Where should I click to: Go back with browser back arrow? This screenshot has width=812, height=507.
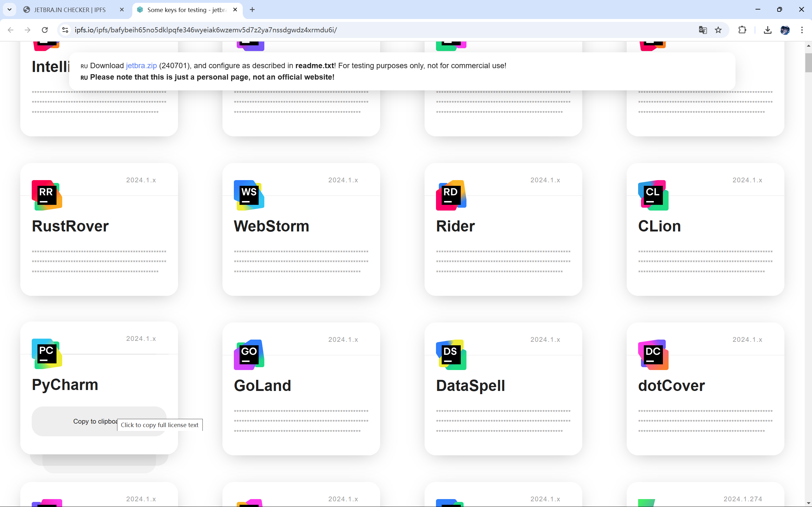[11, 30]
